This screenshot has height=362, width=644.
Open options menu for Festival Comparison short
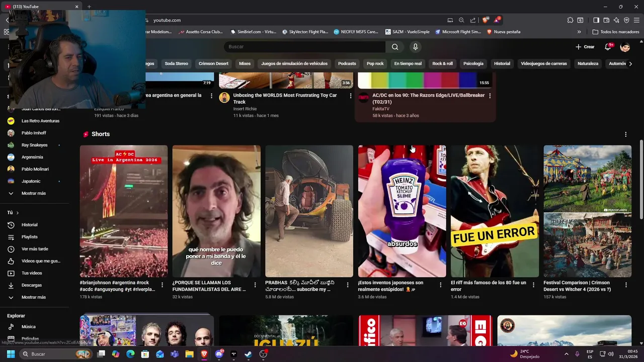[x=626, y=285]
